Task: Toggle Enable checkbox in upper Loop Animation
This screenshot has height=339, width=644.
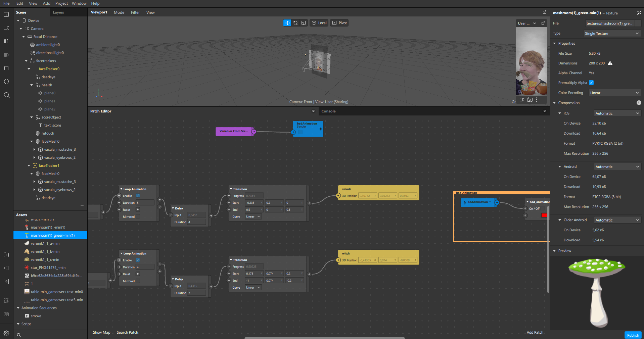Action: pos(138,196)
